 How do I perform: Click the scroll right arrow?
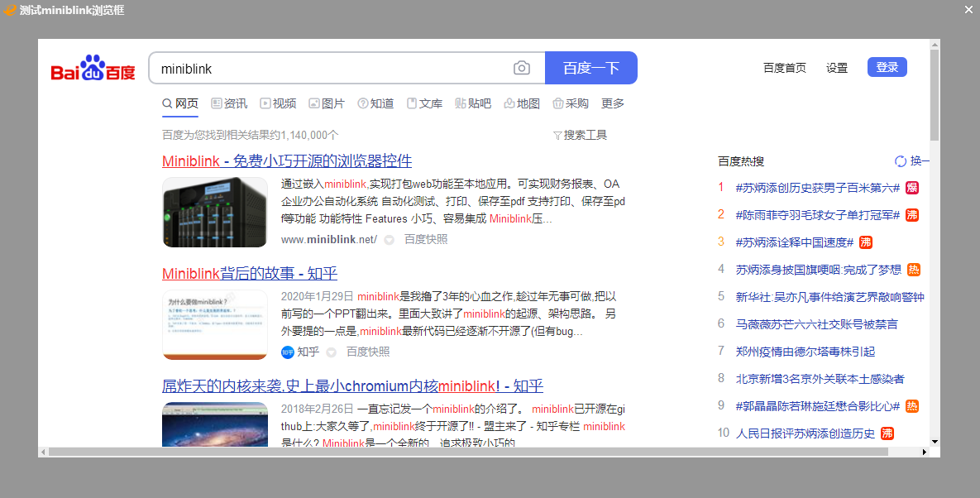(x=925, y=451)
